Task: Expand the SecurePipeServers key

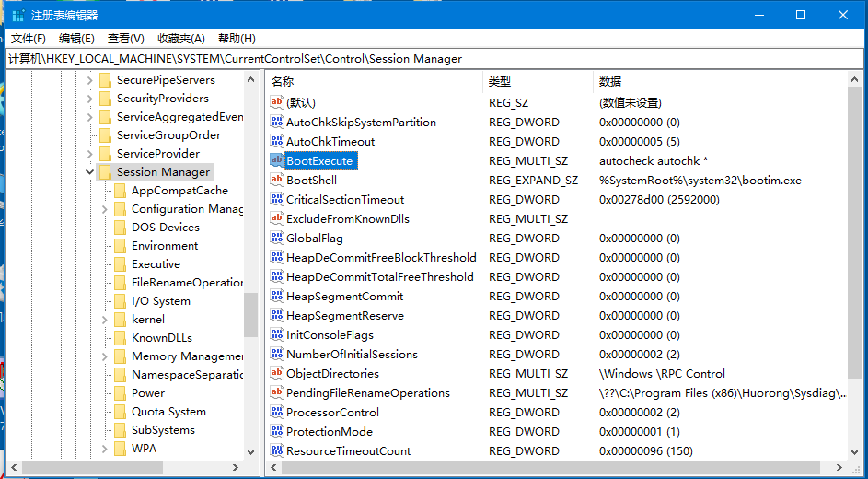Action: [90, 80]
